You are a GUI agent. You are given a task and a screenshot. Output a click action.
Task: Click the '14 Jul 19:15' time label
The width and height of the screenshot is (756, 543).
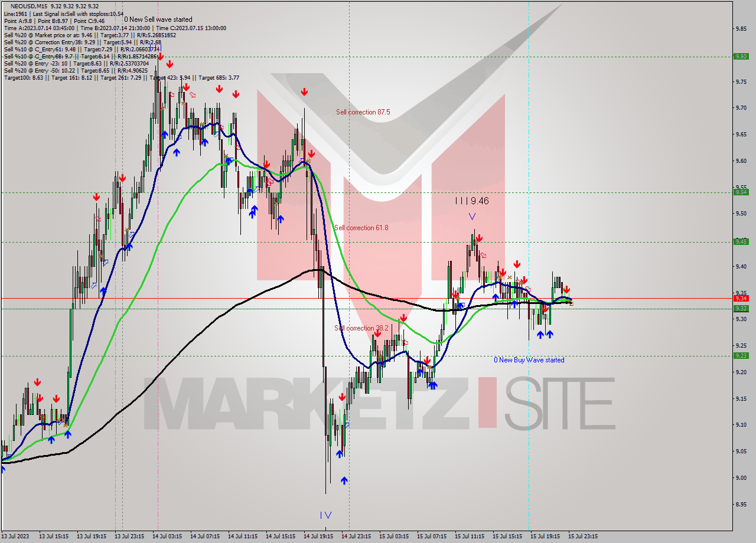pos(318,537)
